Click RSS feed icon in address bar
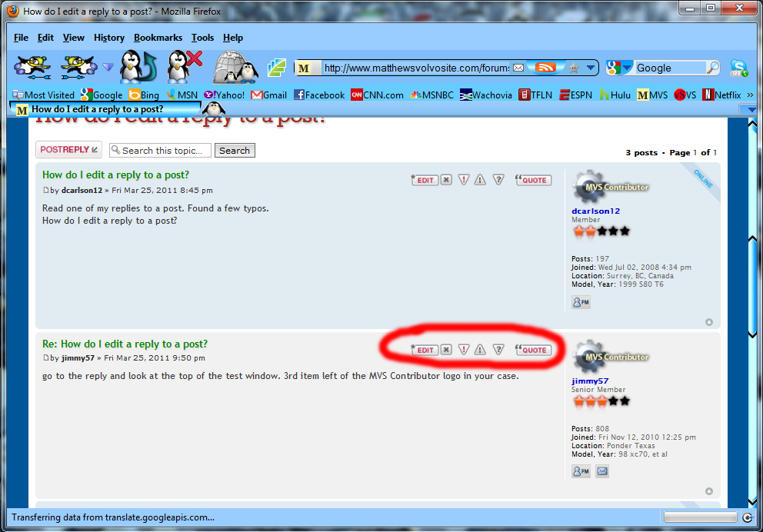763x532 pixels. (545, 68)
